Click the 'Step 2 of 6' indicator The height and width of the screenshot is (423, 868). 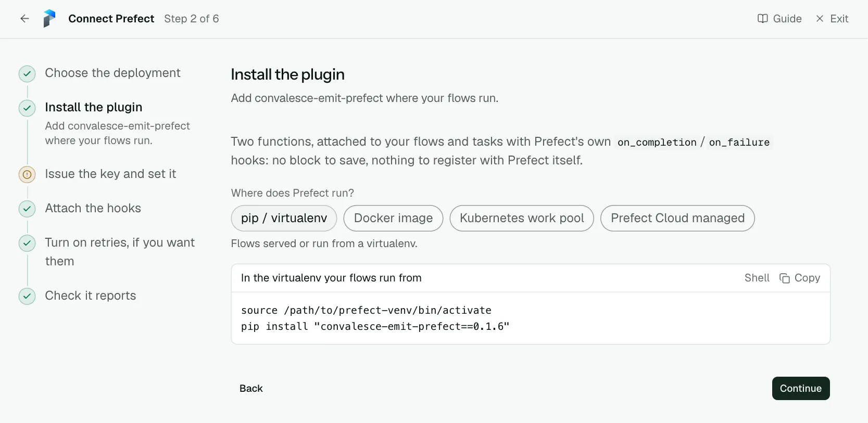(192, 19)
